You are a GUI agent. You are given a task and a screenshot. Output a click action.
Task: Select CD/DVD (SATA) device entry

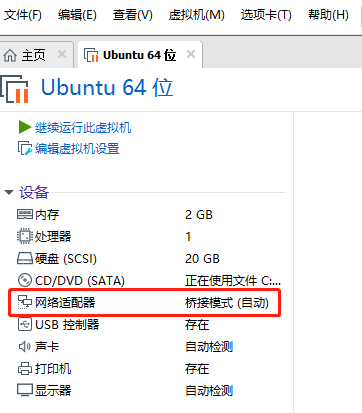80,281
